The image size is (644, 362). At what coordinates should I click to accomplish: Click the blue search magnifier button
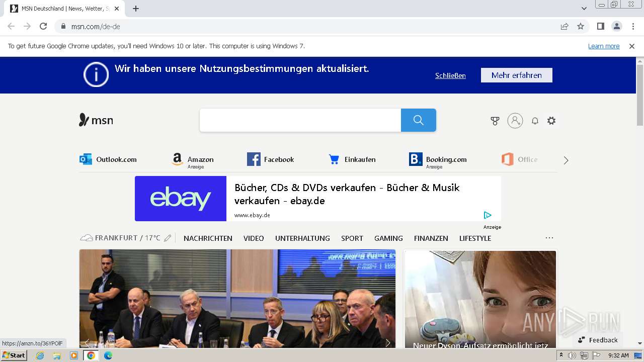click(x=418, y=120)
